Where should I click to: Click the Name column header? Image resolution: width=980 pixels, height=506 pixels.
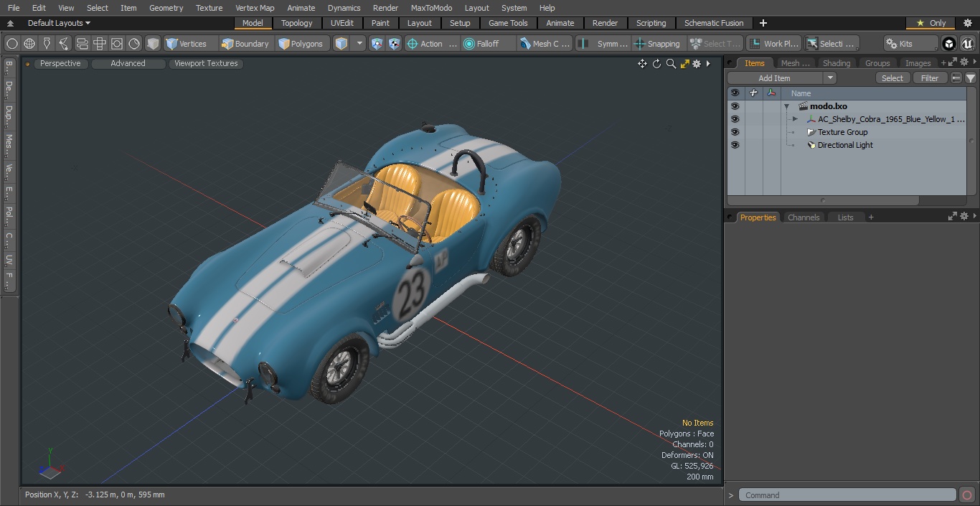click(x=801, y=93)
